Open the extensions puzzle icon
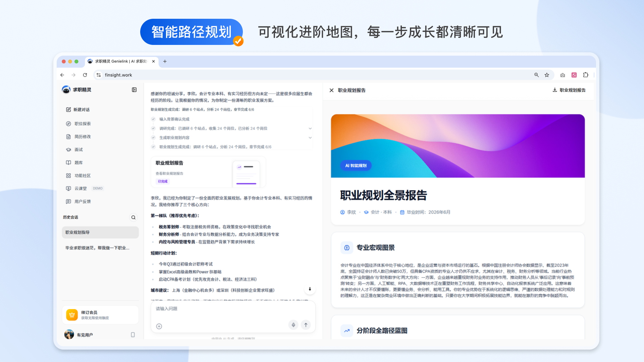 coord(586,75)
